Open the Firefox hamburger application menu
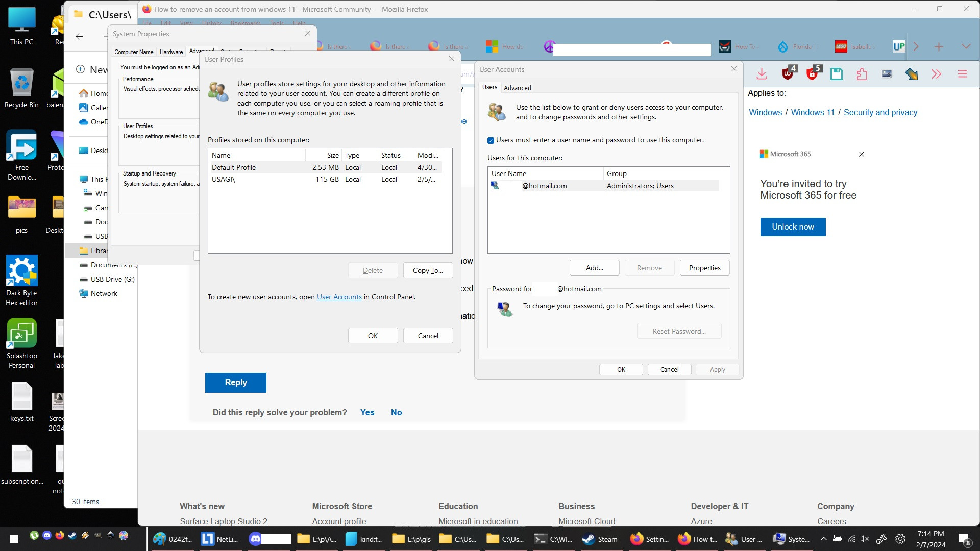The width and height of the screenshot is (980, 551). point(963,74)
